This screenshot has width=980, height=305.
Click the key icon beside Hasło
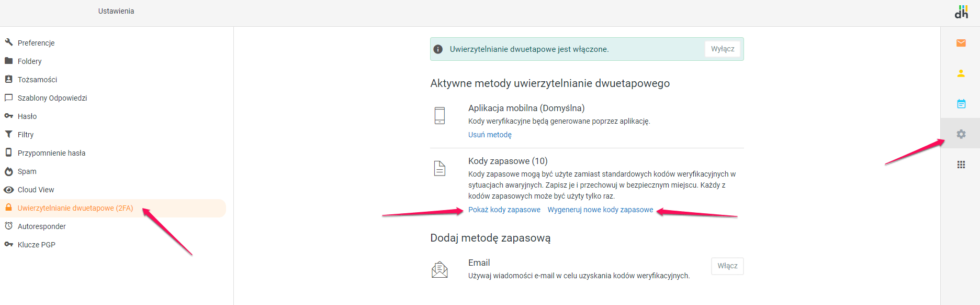click(8, 116)
